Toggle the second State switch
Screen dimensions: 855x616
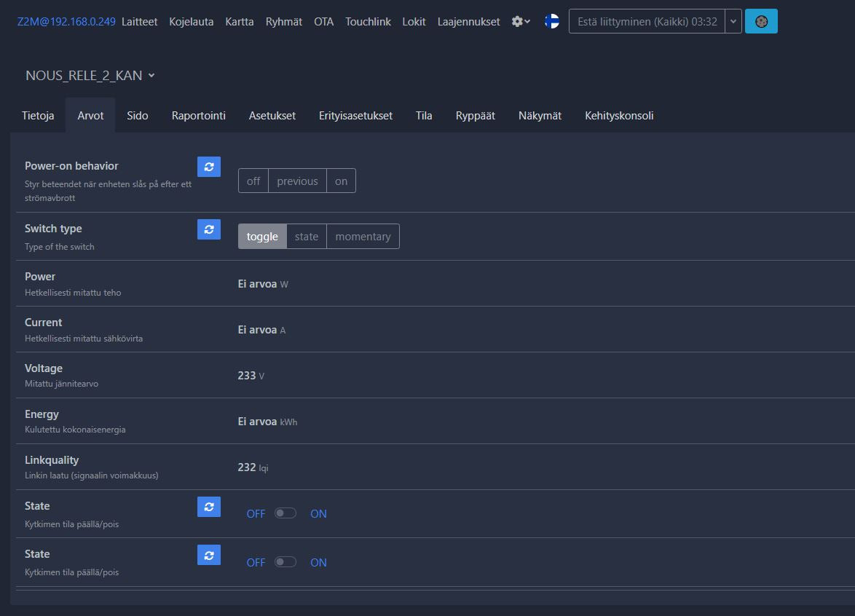tap(285, 562)
